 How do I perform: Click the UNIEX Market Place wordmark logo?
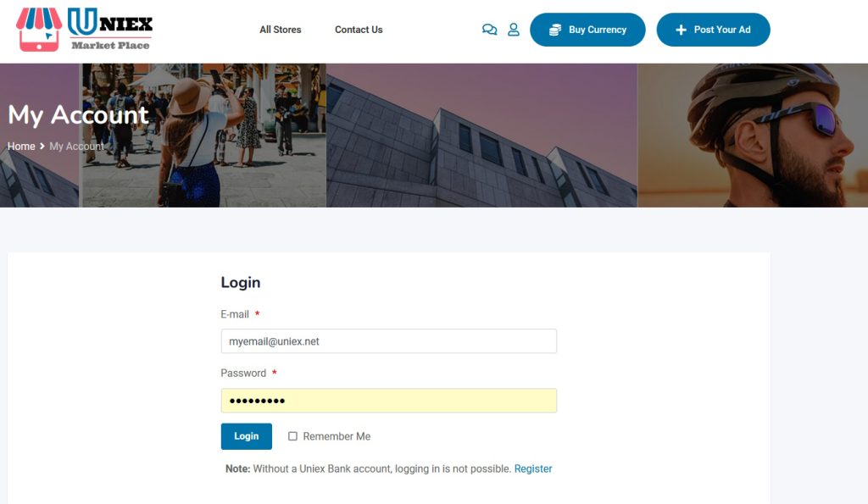point(110,30)
